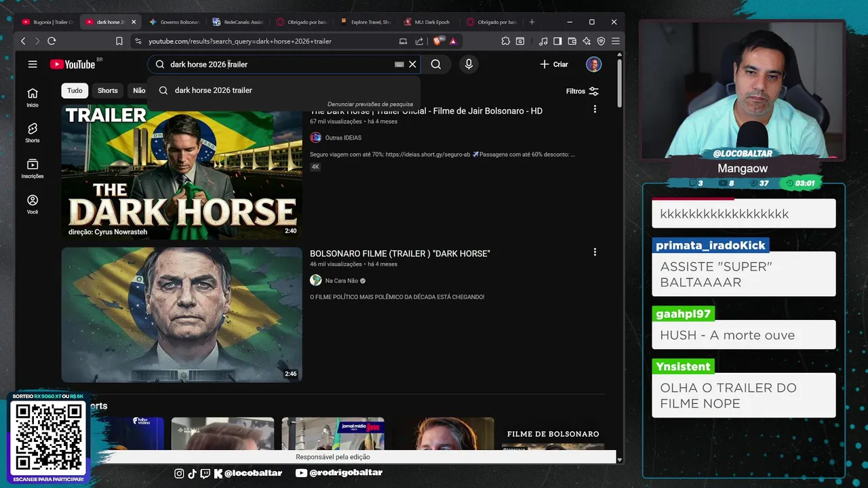
Task: Select the Shorts filter chip
Action: [108, 91]
